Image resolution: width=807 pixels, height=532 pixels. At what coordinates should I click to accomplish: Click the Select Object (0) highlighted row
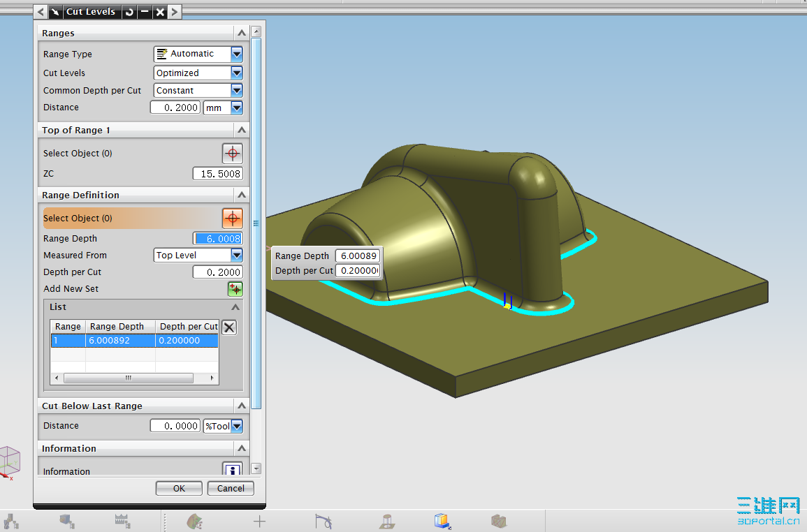click(x=132, y=218)
